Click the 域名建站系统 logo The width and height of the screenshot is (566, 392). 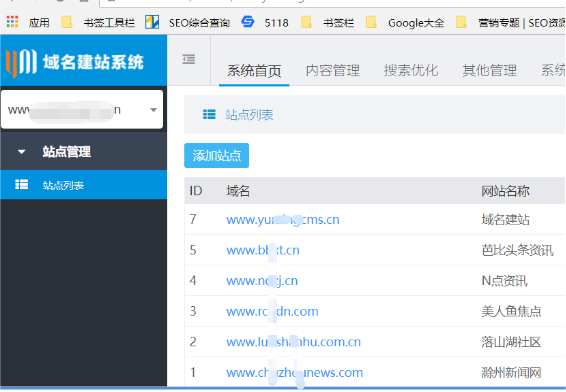click(74, 62)
